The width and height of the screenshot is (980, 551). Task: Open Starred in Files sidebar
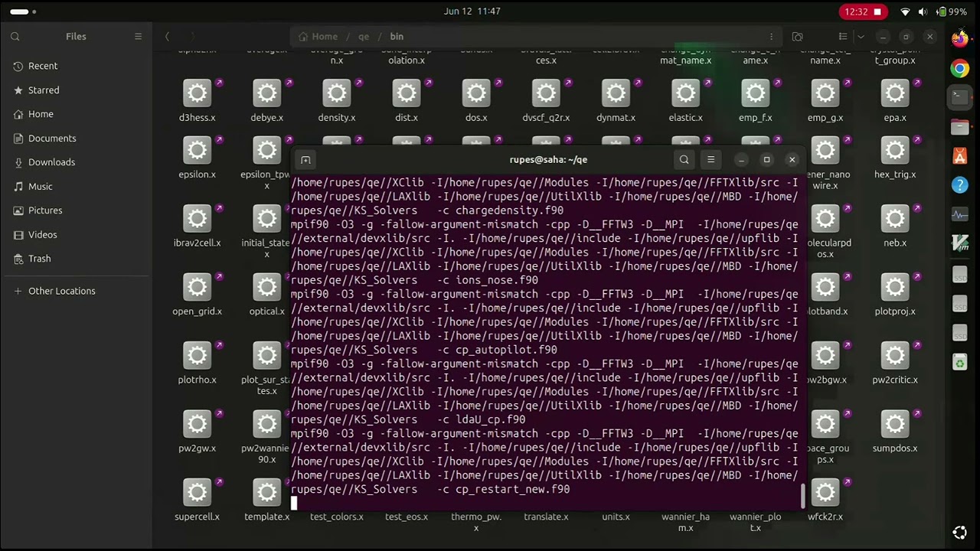76,90
